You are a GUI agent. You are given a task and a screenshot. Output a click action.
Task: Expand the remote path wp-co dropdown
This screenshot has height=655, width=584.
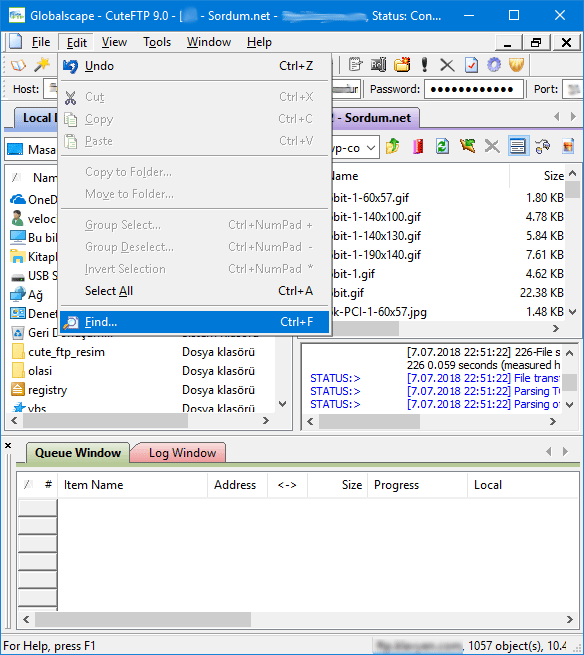tap(371, 147)
